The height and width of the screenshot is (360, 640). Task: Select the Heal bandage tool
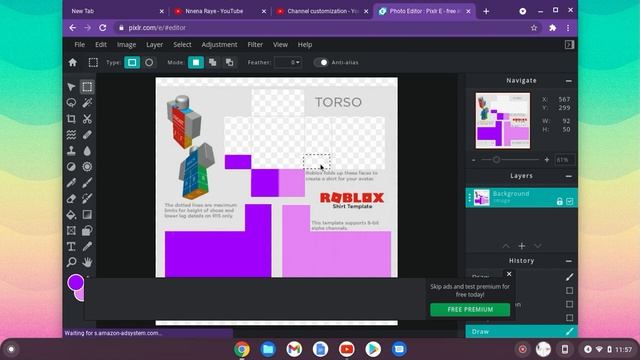pyautogui.click(x=87, y=135)
